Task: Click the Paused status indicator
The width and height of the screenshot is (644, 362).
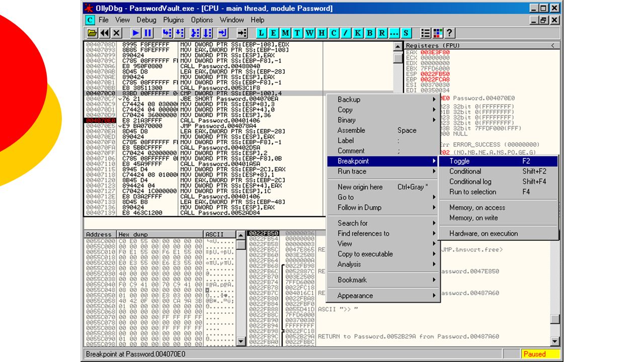Action: point(540,354)
